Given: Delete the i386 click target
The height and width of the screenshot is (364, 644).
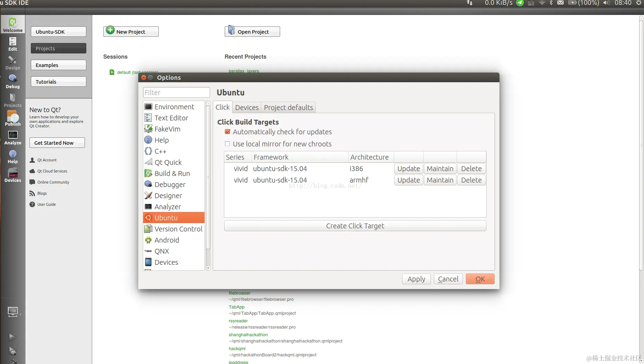Looking at the screenshot, I should [x=471, y=169].
